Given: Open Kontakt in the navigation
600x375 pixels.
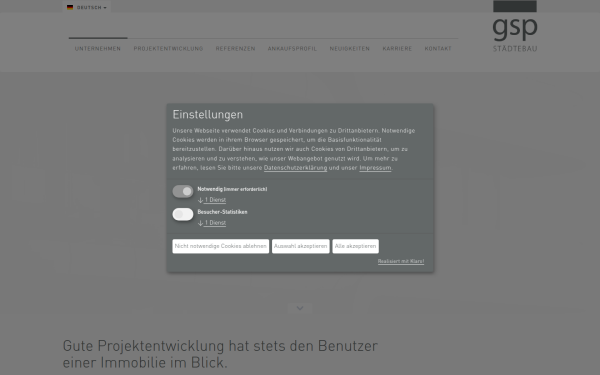Looking at the screenshot, I should tap(438, 49).
